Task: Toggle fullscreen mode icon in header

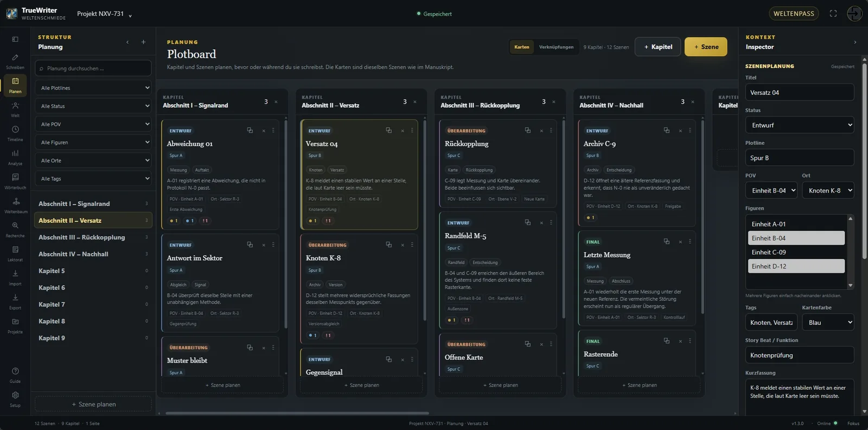Action: [x=833, y=14]
